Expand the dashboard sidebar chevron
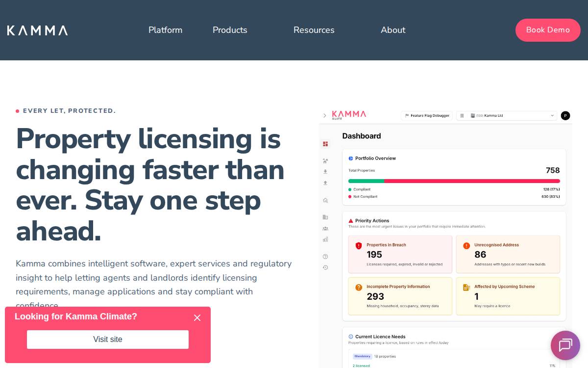588x368 pixels. pos(325,116)
